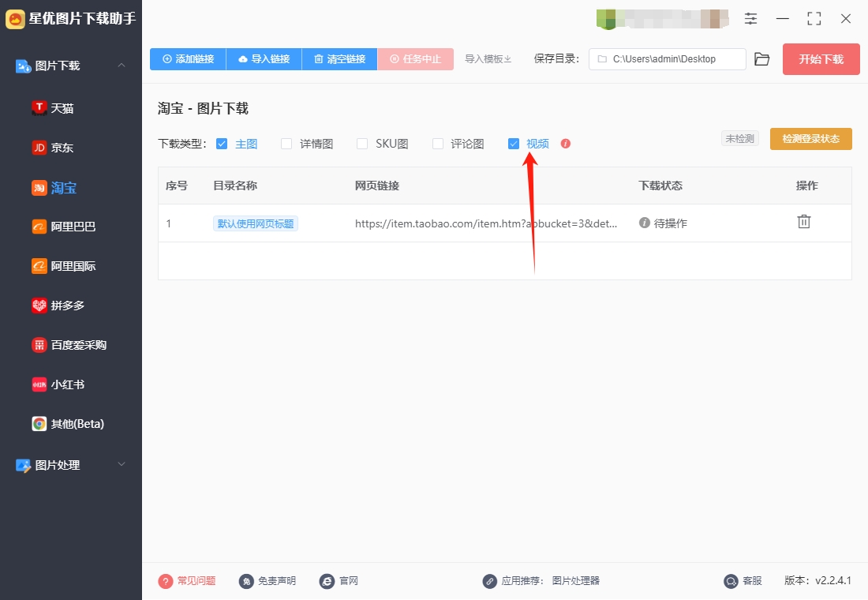
Task: Open 常见问题 help link
Action: click(x=187, y=580)
